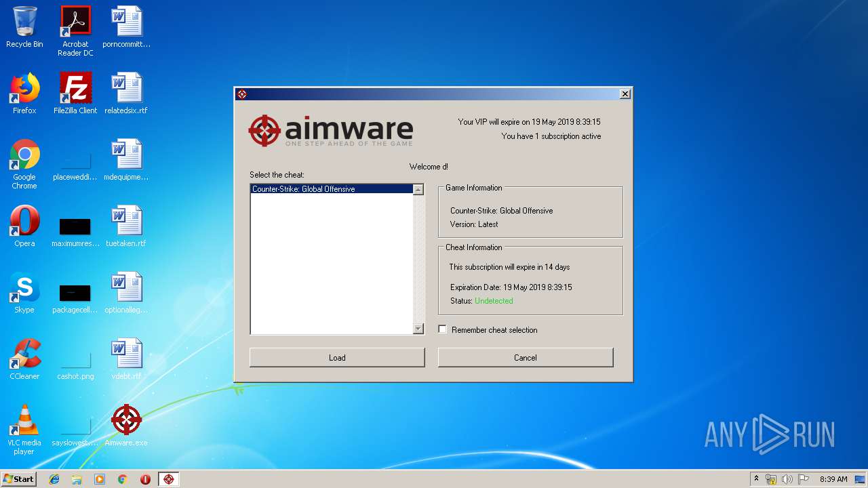Launch the CCleaner desktop shortcut
This screenshot has width=868, height=488.
coord(24,359)
